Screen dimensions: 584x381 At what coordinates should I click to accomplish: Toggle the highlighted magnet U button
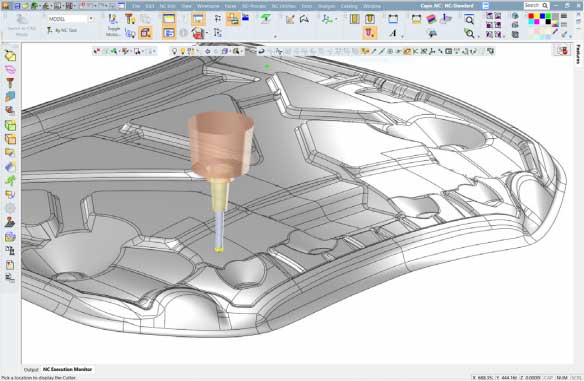(x=369, y=33)
